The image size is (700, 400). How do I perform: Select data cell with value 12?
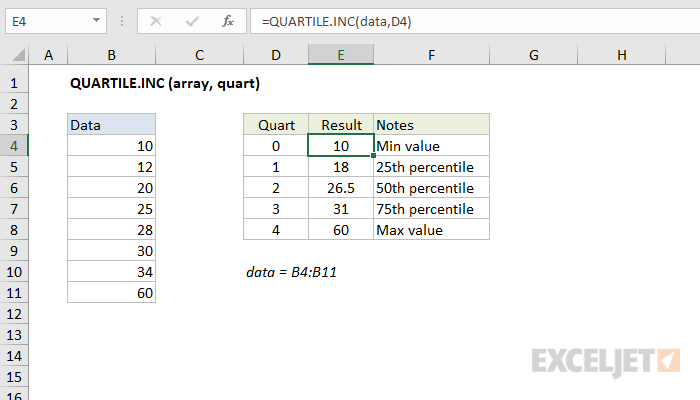pyautogui.click(x=112, y=167)
